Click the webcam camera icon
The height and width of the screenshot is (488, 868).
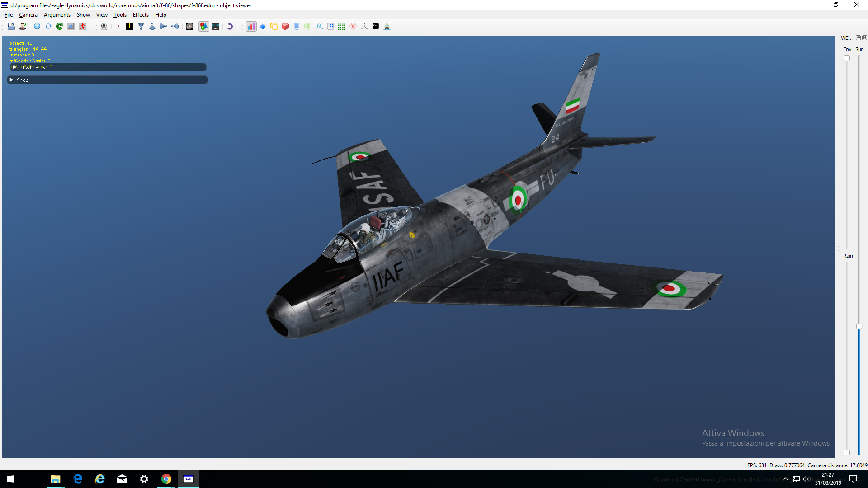point(104,26)
